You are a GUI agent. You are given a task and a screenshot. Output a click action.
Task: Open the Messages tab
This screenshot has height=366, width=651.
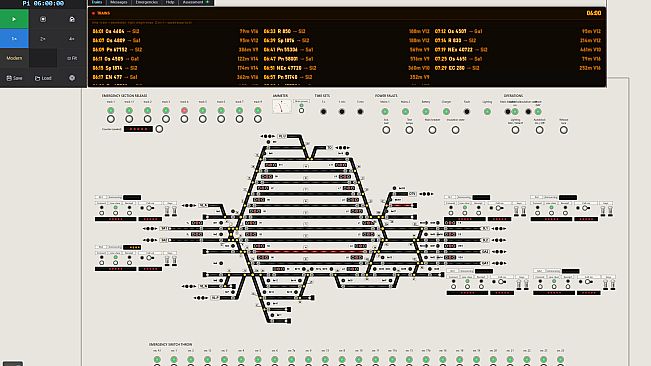tap(119, 2)
